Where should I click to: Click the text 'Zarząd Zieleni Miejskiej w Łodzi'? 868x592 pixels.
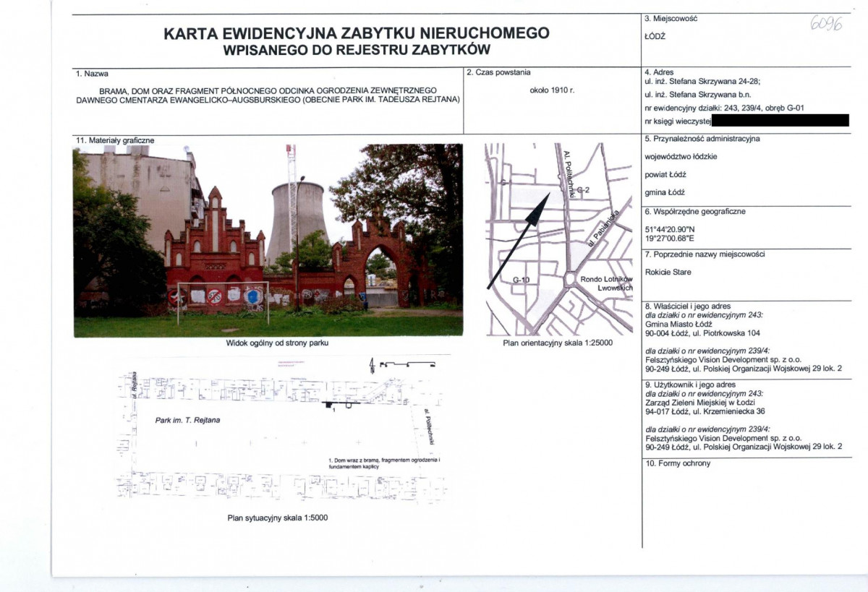tap(701, 403)
